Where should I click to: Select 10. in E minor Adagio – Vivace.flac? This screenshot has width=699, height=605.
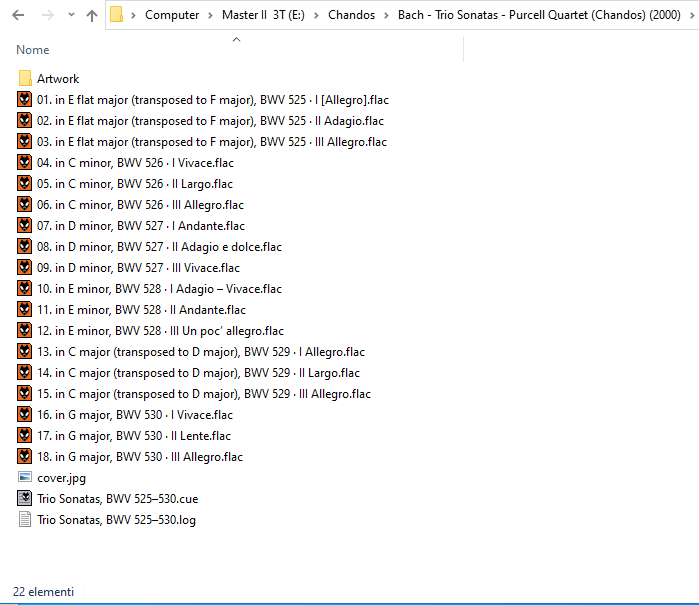pos(159,289)
